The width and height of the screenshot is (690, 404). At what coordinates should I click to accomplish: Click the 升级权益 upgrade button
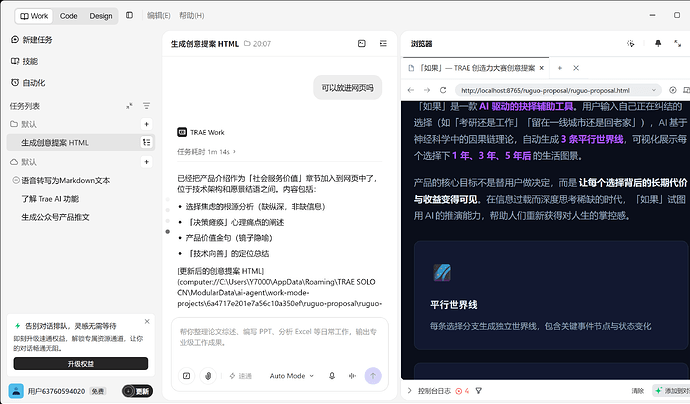point(81,364)
